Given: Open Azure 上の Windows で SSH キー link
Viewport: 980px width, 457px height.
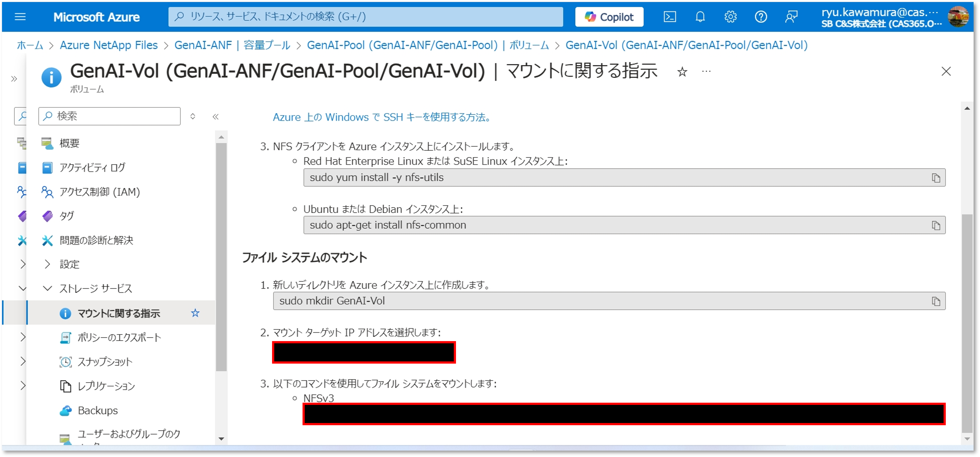Looking at the screenshot, I should pyautogui.click(x=382, y=117).
